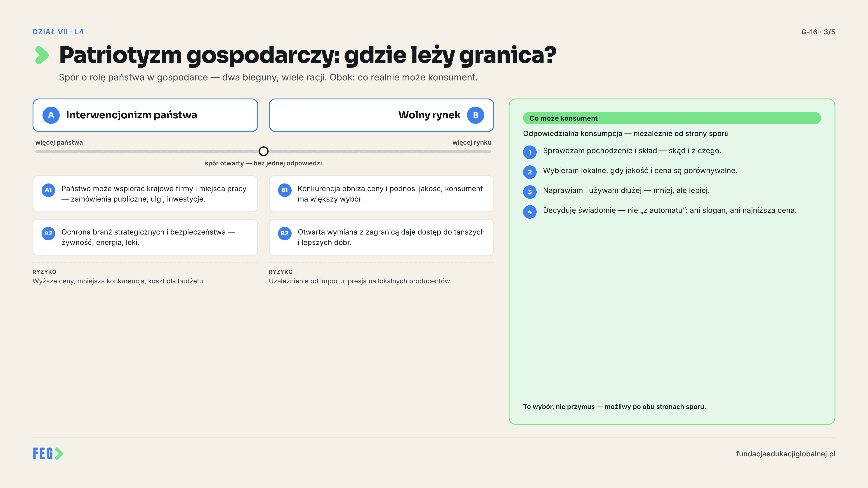Click number 1 badge in consumer list
The image size is (868, 488).
click(x=530, y=152)
